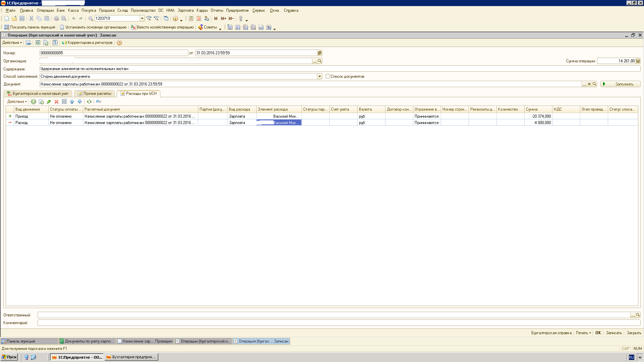Click the magnifier icon in Организация field
644x362 pixels.
click(x=320, y=61)
